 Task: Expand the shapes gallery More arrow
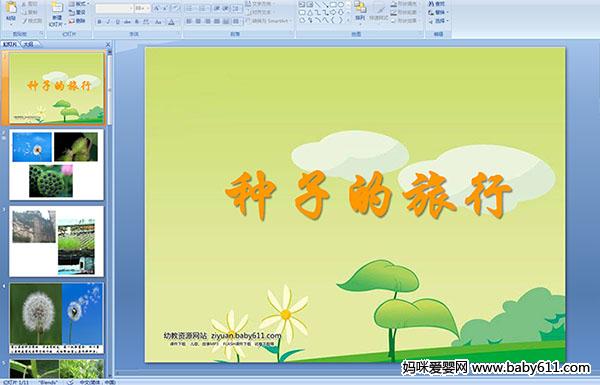point(348,21)
